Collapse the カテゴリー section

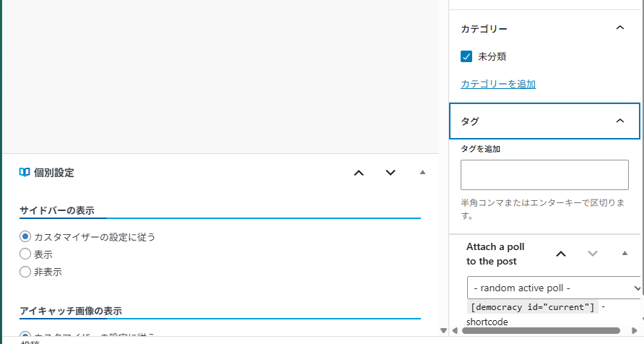(x=619, y=28)
